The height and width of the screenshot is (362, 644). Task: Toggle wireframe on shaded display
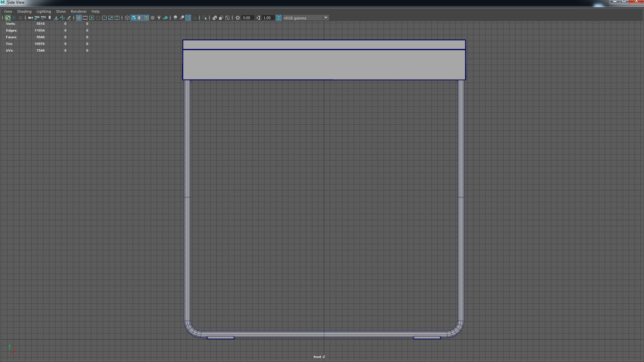click(146, 18)
